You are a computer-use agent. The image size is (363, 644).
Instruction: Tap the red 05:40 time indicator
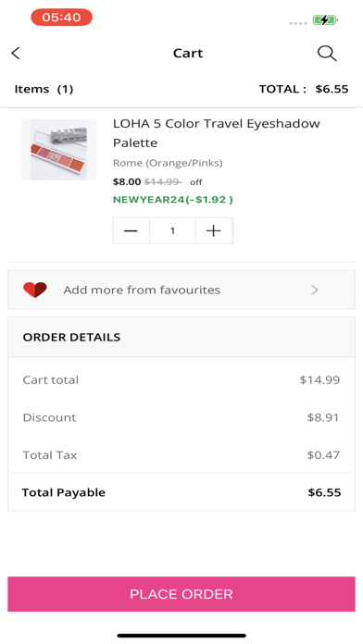(62, 18)
